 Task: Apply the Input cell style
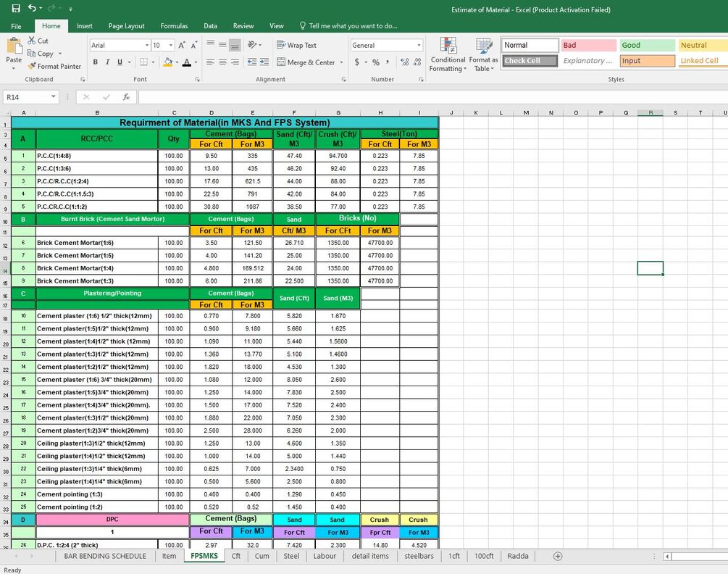point(647,61)
